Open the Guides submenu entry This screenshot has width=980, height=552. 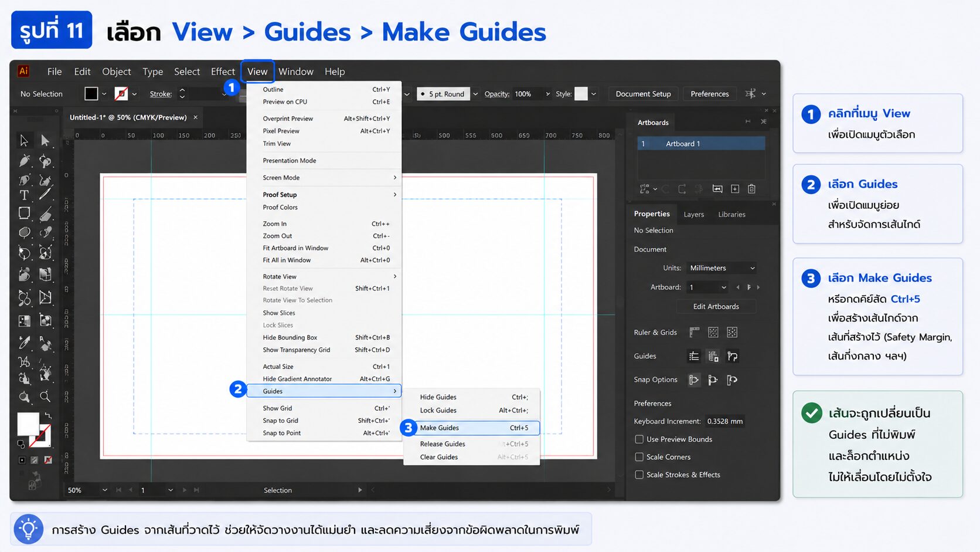point(324,391)
